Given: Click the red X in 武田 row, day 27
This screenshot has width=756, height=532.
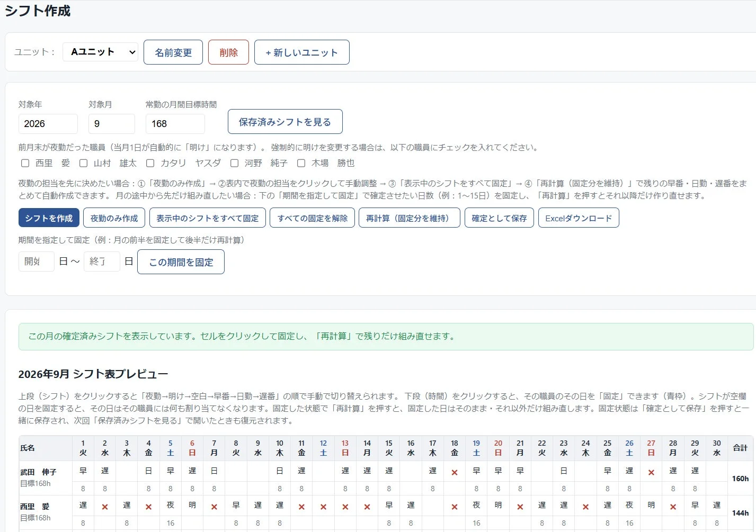Looking at the screenshot, I should (x=651, y=472).
